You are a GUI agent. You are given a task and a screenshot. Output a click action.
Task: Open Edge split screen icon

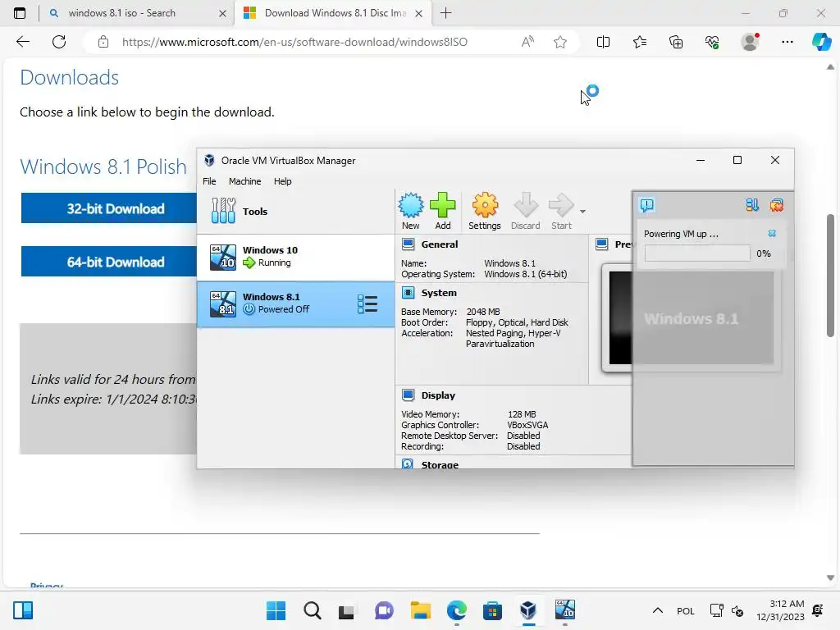[x=603, y=42]
